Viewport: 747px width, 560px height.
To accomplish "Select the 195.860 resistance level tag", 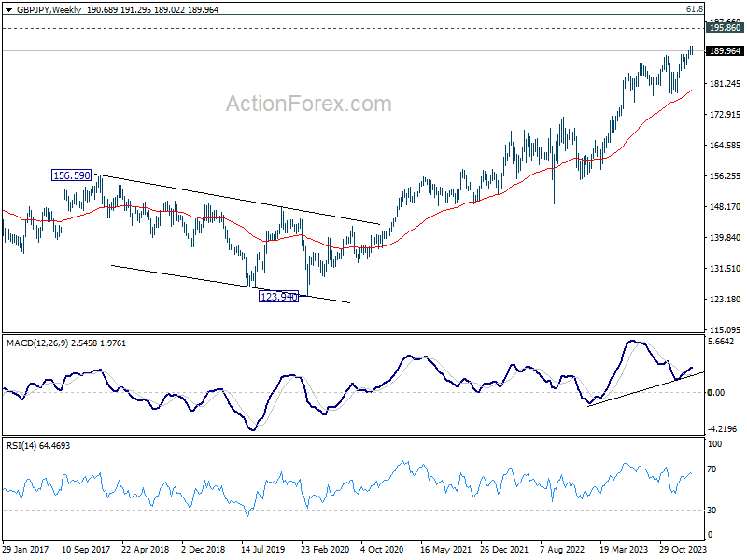I will [725, 28].
